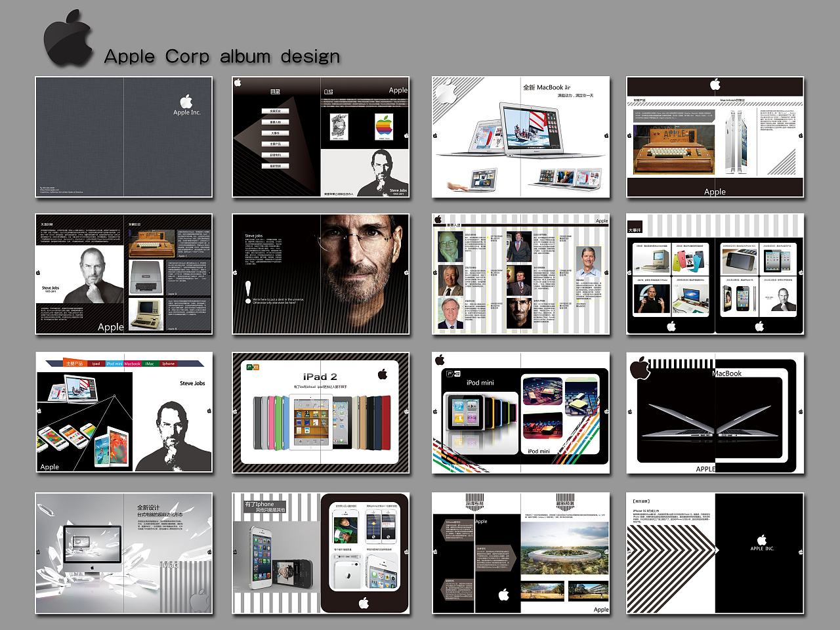Click the iPad 2 Smart Cover lineup image

[321, 423]
